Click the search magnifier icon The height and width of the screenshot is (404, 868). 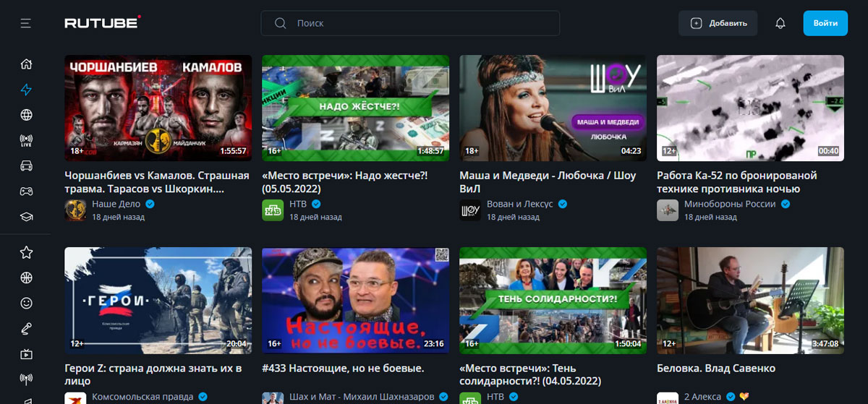[x=281, y=23]
